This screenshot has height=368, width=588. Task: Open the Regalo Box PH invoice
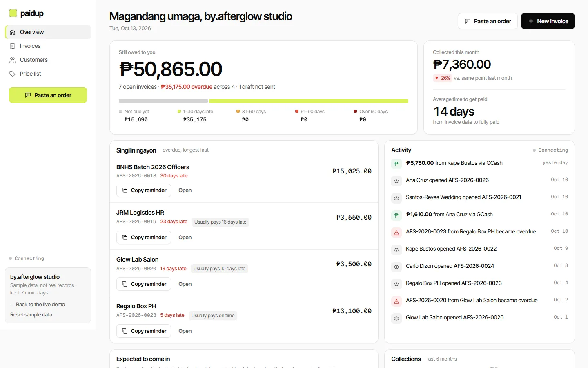tap(185, 331)
